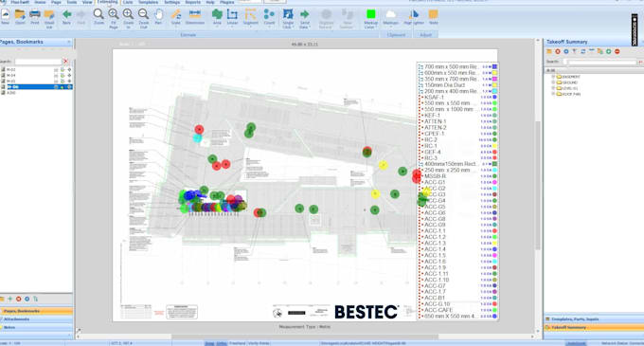The height and width of the screenshot is (346, 644).
Task: Click the Pages search input field
Action: pyautogui.click(x=38, y=62)
